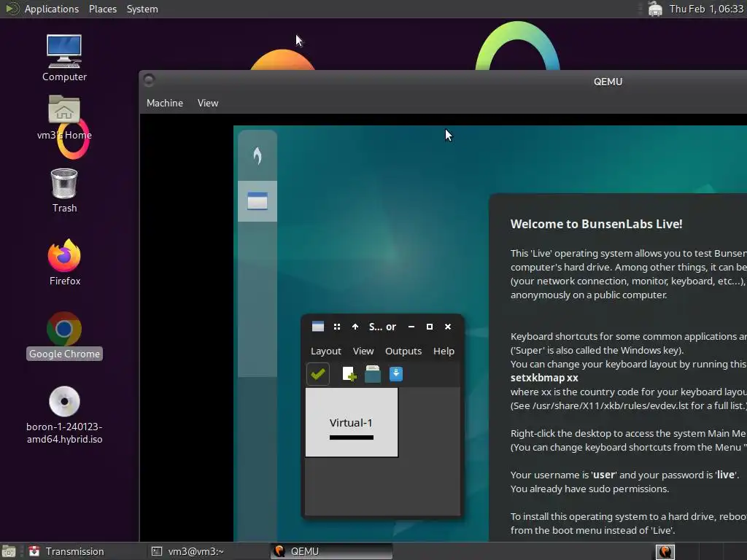The width and height of the screenshot is (747, 560).
Task: Open the Layout menu in Screen Layout Editor
Action: point(326,351)
